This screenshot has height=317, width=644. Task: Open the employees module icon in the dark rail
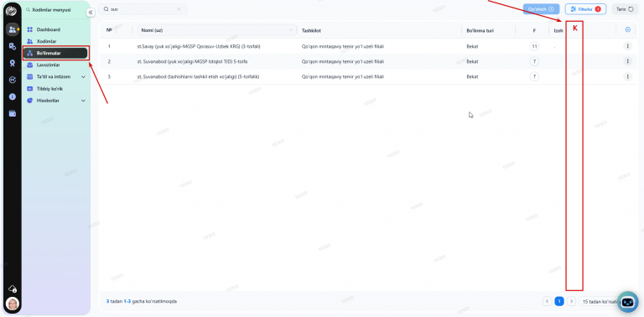[x=13, y=29]
